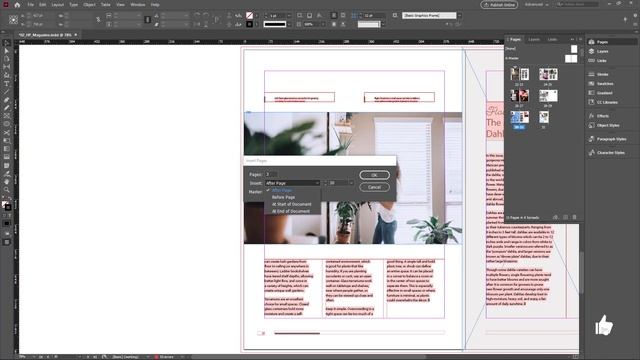Choose 'At End of Document' option
Screen dimensions: 640x360
tap(291, 211)
